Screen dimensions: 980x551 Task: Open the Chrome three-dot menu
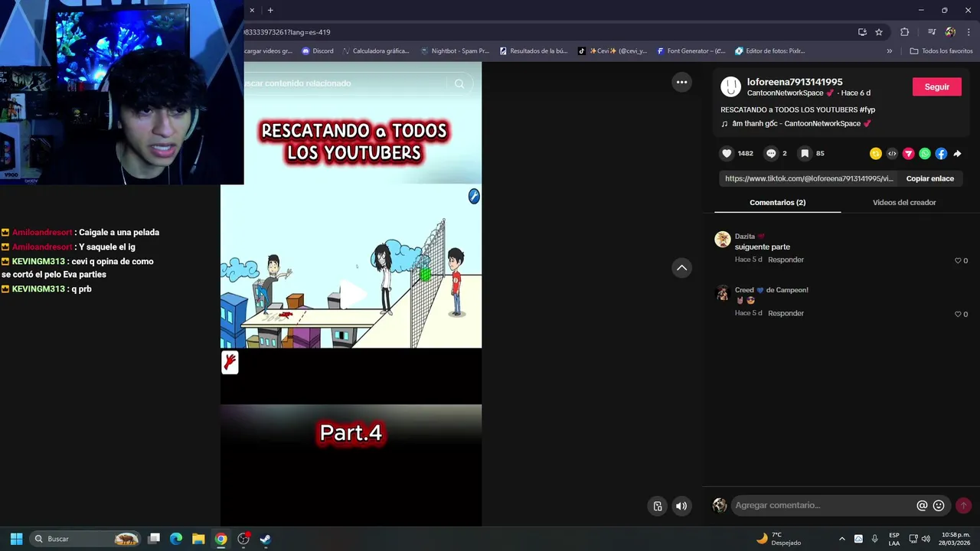(x=969, y=32)
